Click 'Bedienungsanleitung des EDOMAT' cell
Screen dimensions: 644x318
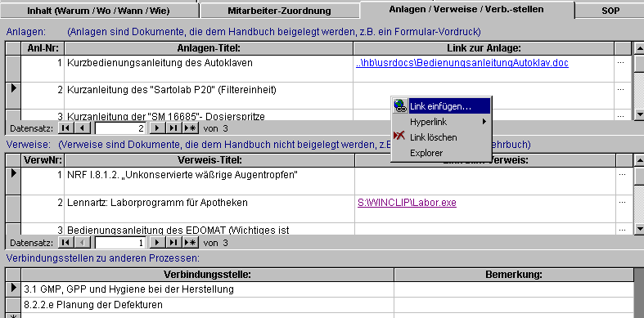click(x=209, y=229)
